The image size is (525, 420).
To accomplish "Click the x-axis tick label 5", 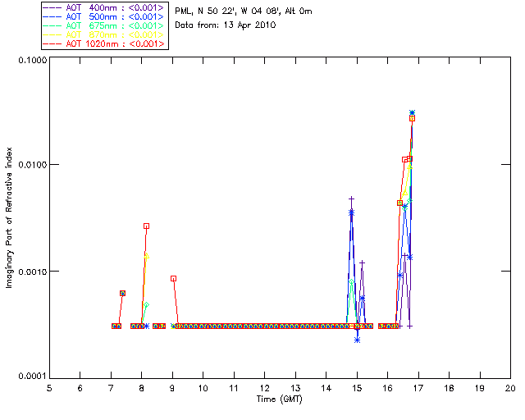I will [x=49, y=388].
